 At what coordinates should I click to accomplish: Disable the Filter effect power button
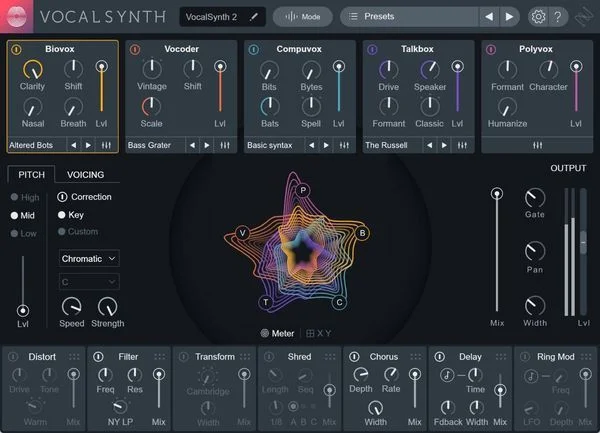point(98,357)
